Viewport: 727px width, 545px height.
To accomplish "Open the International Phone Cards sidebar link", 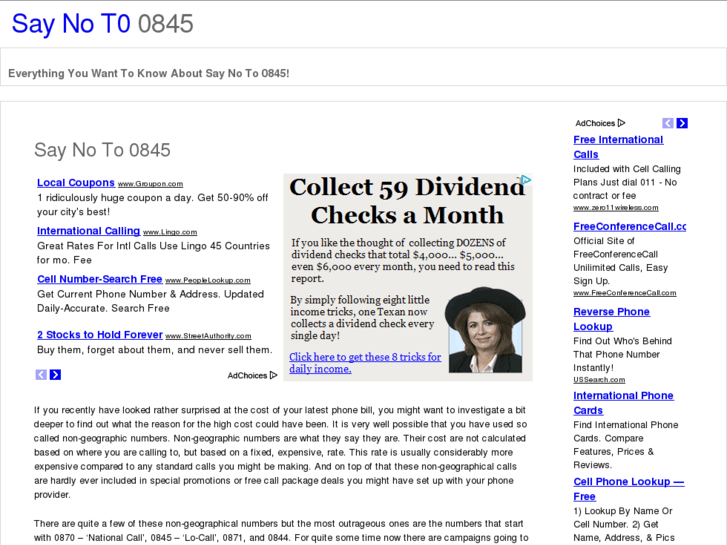I will 623,403.
